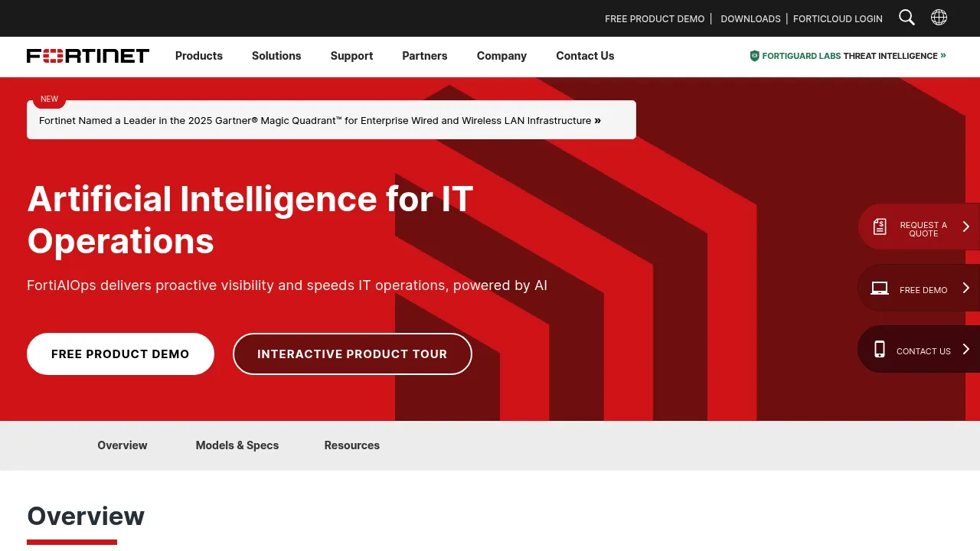Viewport: 980px width, 551px height.
Task: Follow the top bar Free Product Demo link
Action: pyautogui.click(x=655, y=18)
